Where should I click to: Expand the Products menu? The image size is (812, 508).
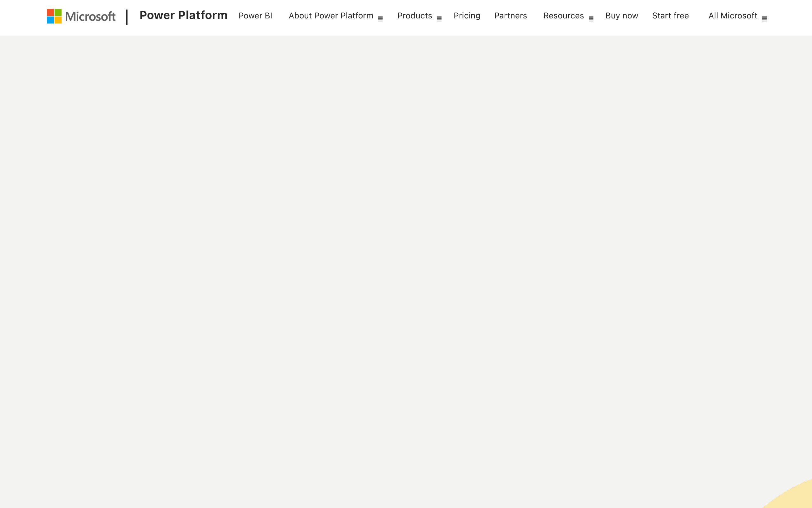pyautogui.click(x=419, y=16)
